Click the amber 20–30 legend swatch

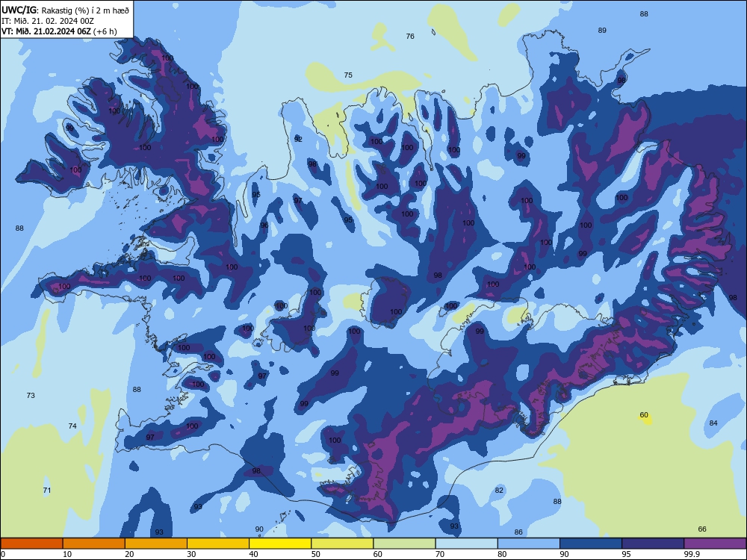coord(156,544)
